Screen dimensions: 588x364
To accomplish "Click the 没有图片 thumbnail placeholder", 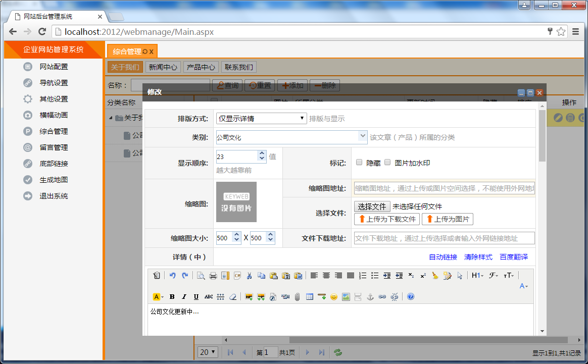I will [236, 202].
